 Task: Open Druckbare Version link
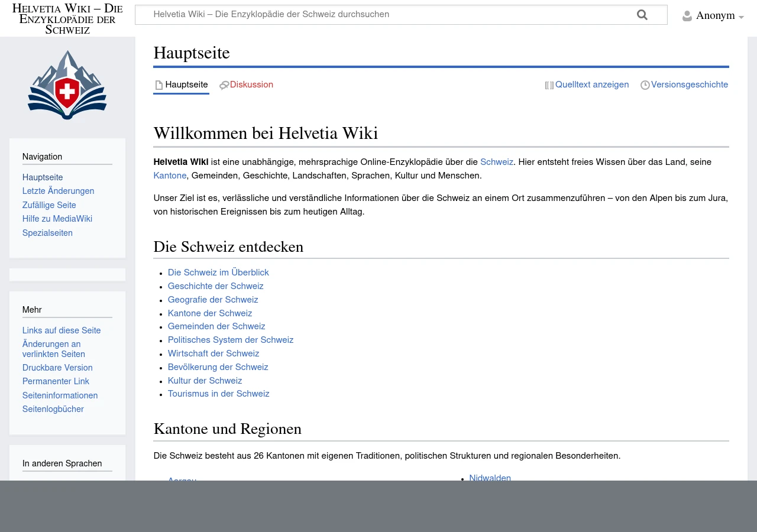point(57,368)
